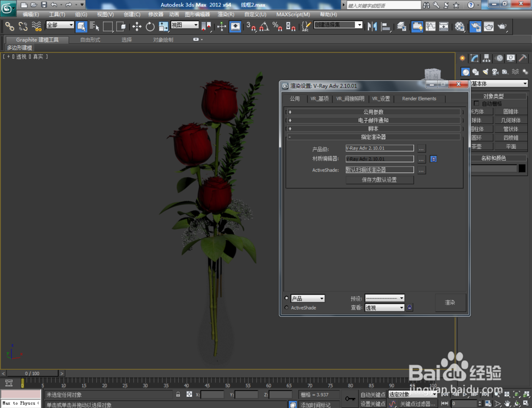This screenshot has width=532, height=408.
Task: Switch to the Render Elements tab
Action: point(419,99)
